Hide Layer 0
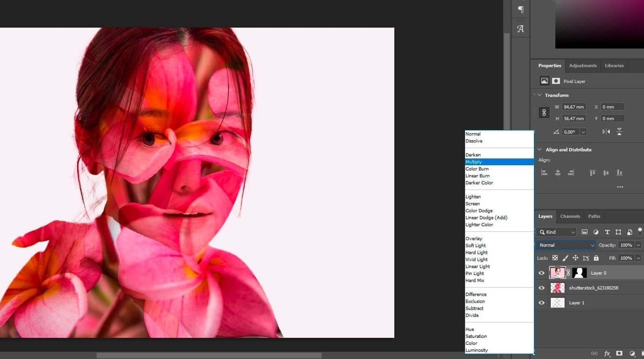This screenshot has width=644, height=359. click(x=542, y=273)
